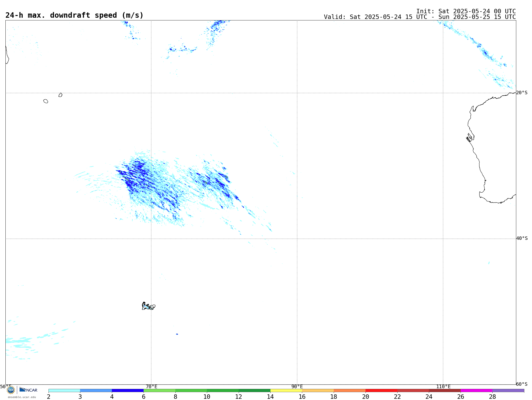Click the "50°E" longitude label
The image size is (532, 400).
pyautogui.click(x=6, y=387)
